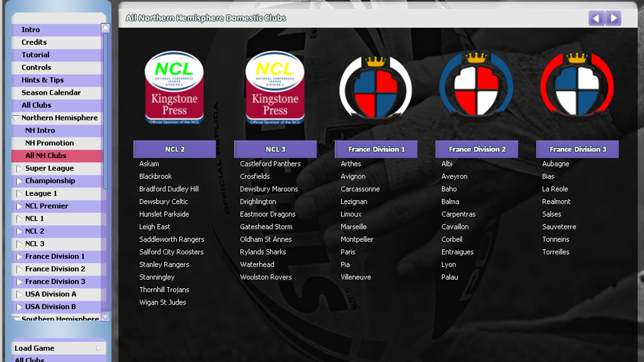Open the NCL 3 Kingstone Press logo
This screenshot has height=362, width=644.
click(x=275, y=88)
